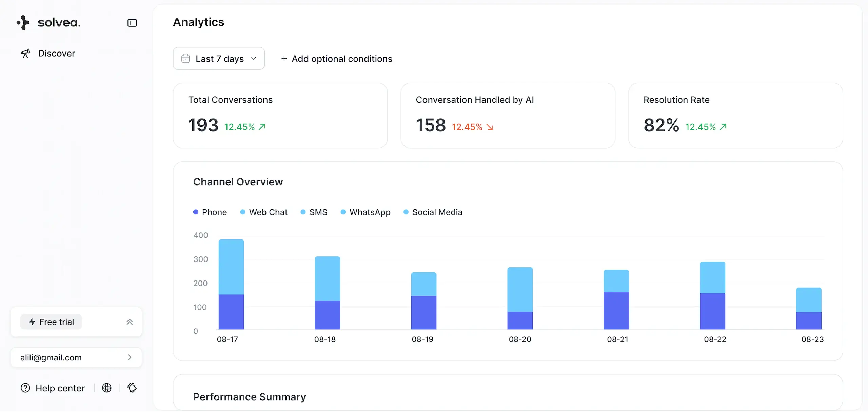The height and width of the screenshot is (417, 868).
Task: Click the Free trial lightning bolt icon
Action: click(x=32, y=322)
